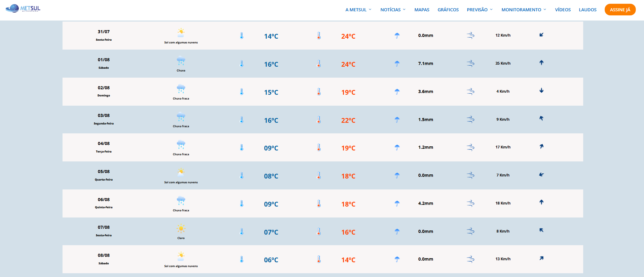Click the ASSINE JÁ button
The width and height of the screenshot is (644, 277).
(x=620, y=10)
